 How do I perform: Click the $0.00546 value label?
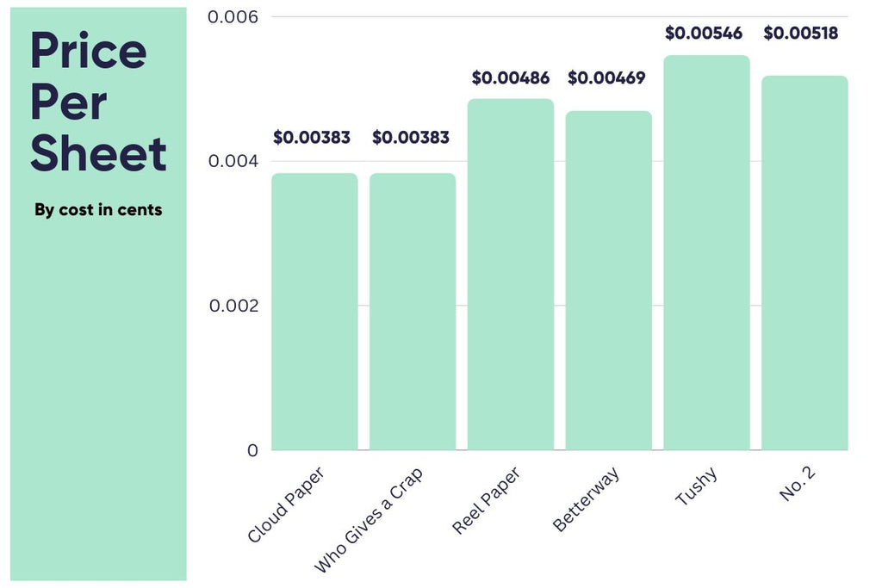tap(703, 34)
